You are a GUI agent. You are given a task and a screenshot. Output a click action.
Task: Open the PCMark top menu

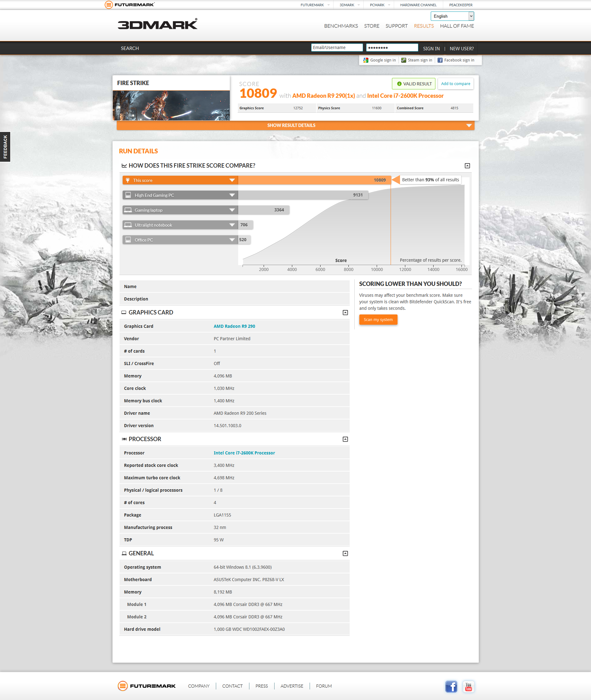click(380, 5)
